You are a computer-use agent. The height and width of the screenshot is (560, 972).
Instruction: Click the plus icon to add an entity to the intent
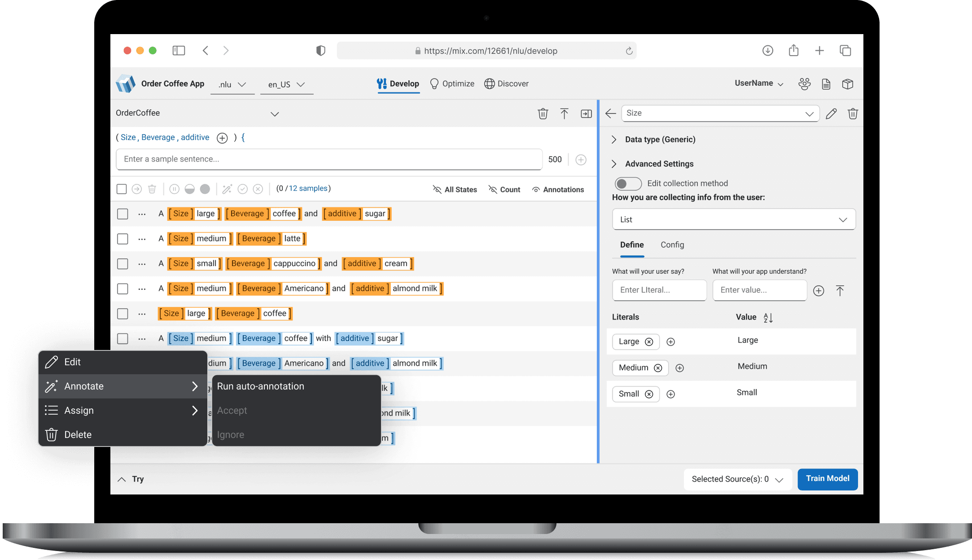pyautogui.click(x=222, y=138)
